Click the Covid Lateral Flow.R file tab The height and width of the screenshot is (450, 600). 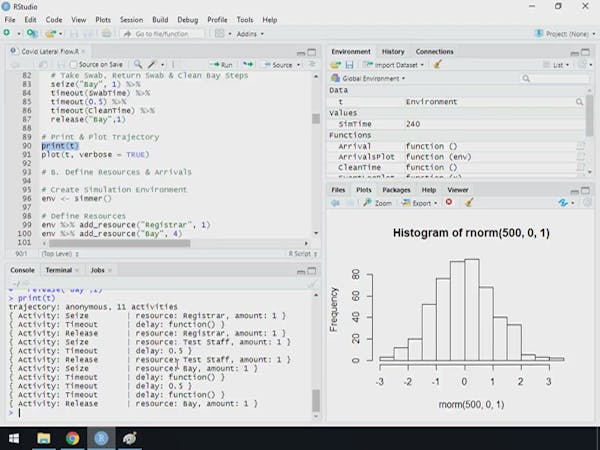(x=49, y=52)
